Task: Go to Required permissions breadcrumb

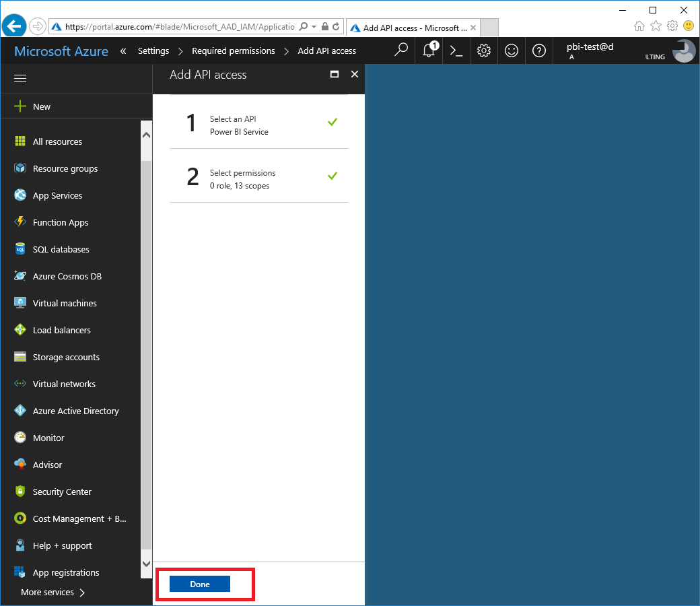Action: tap(233, 50)
